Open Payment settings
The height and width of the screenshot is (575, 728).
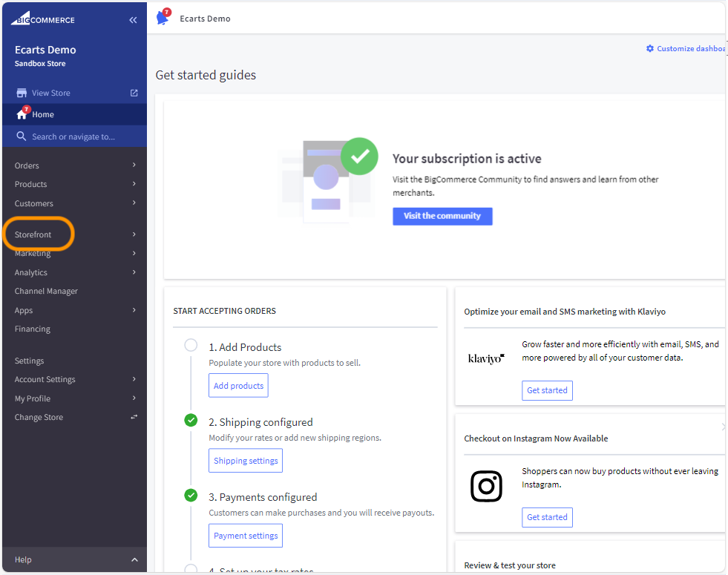click(246, 536)
